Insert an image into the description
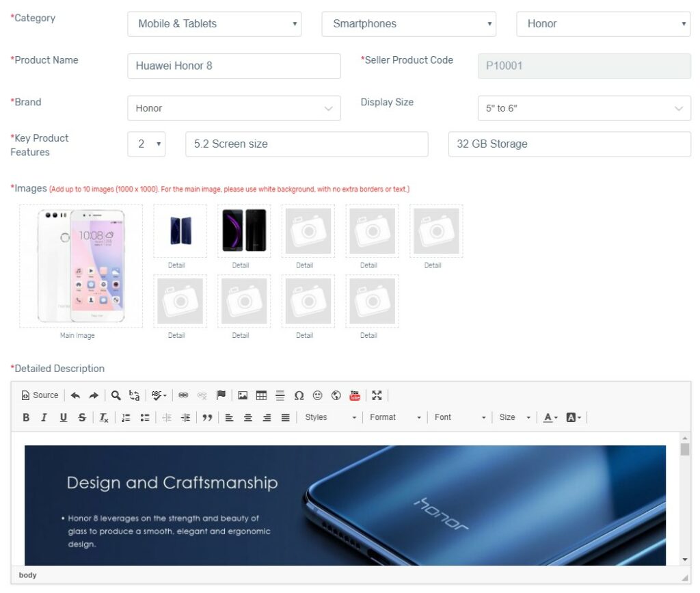The image size is (700, 593). [243, 395]
